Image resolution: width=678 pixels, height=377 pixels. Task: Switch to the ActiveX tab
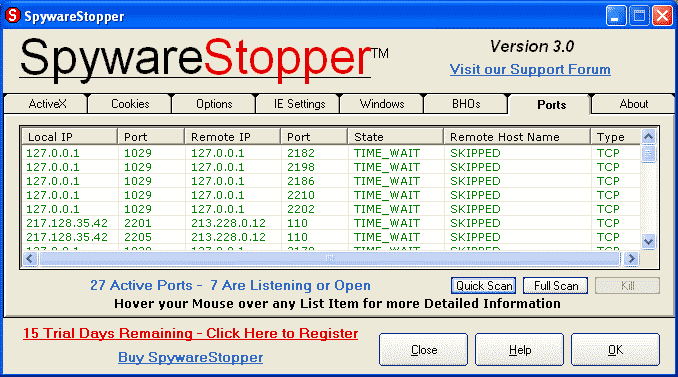pos(46,104)
